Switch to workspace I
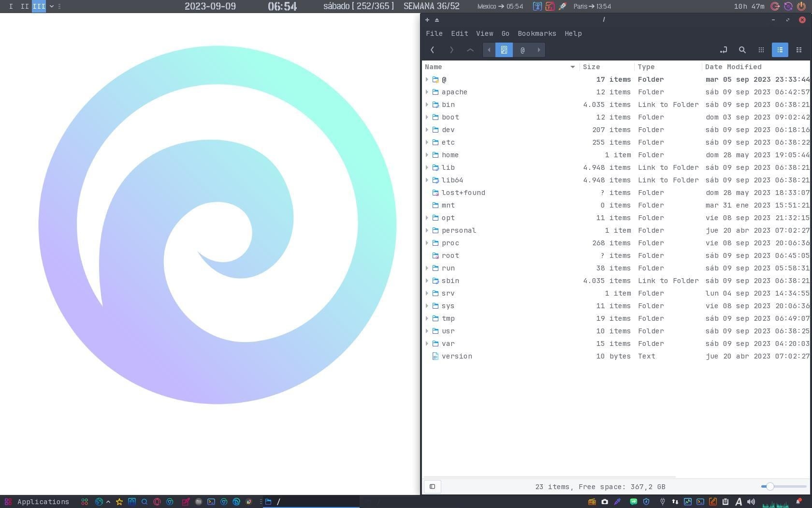Viewport: 812px width, 508px height. (11, 6)
